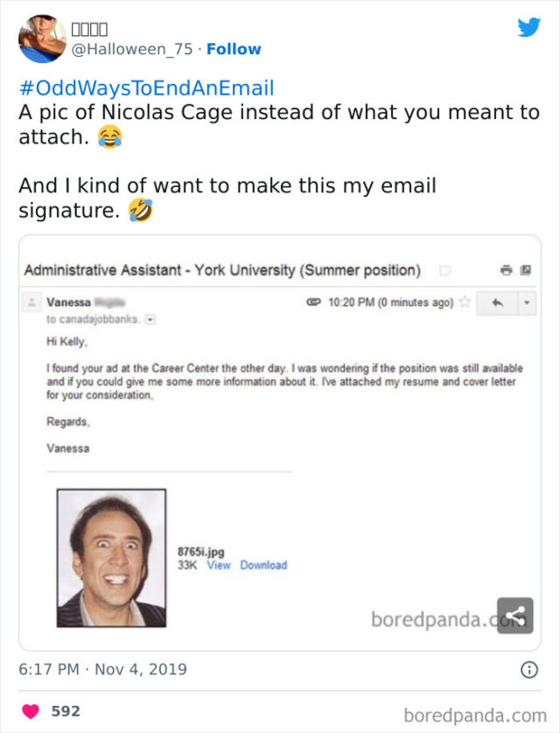560x733 pixels.
Task: Select the reply arrow on the email
Action: pyautogui.click(x=499, y=302)
